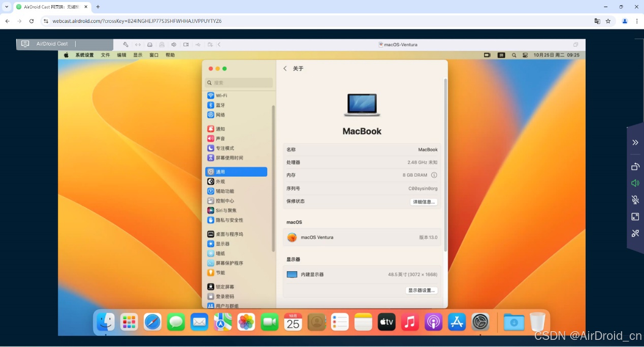Expand the AirDroid side panel chevrons
644x347 pixels.
[x=635, y=142]
